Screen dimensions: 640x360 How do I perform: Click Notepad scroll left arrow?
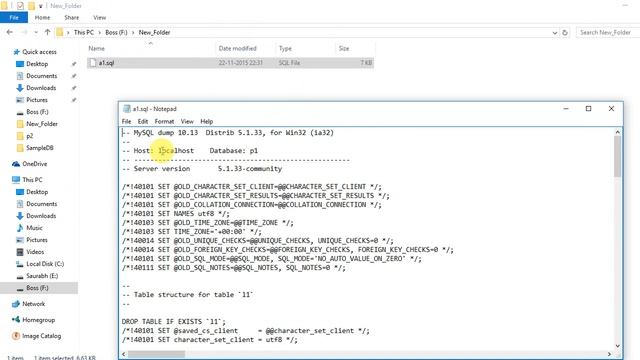point(124,354)
